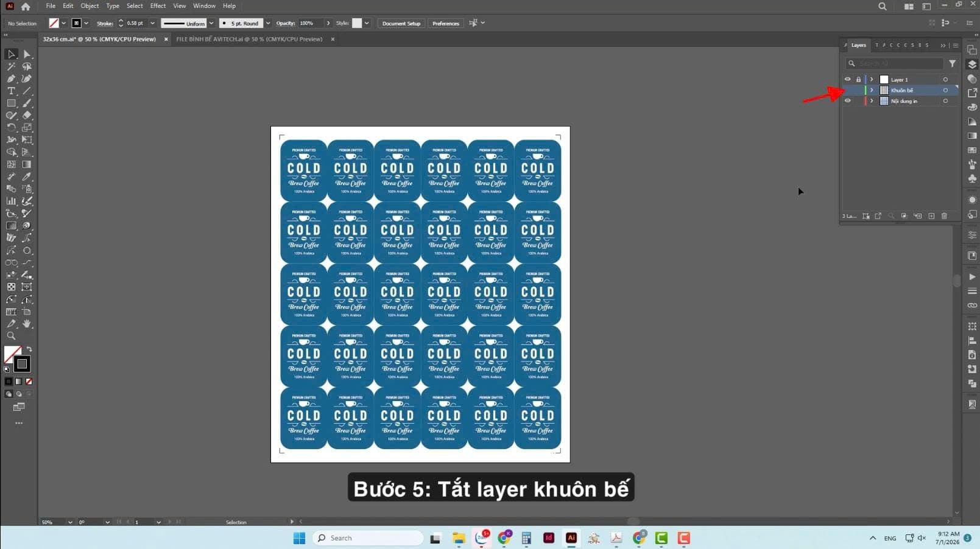Viewport: 980px width, 549px height.
Task: Toggle lock column for Khuôn bế layer
Action: click(x=858, y=90)
